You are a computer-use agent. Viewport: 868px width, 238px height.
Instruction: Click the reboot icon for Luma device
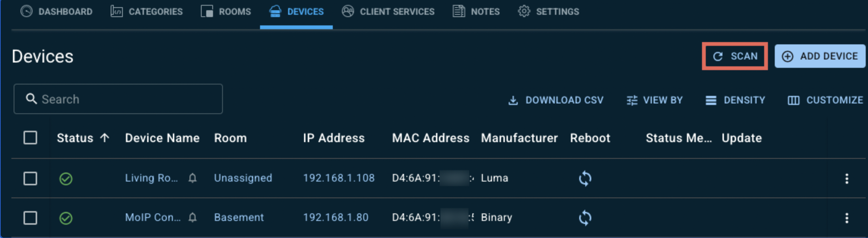585,178
